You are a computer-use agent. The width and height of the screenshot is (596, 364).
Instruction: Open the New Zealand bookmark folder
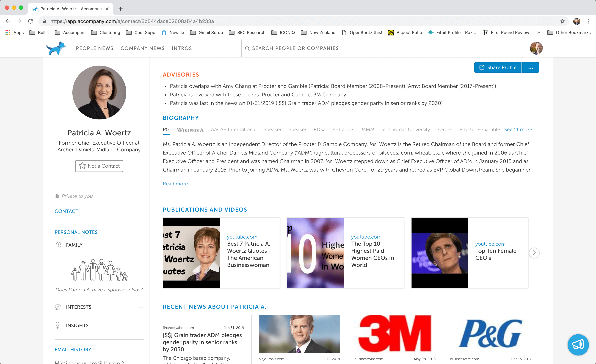tap(318, 32)
